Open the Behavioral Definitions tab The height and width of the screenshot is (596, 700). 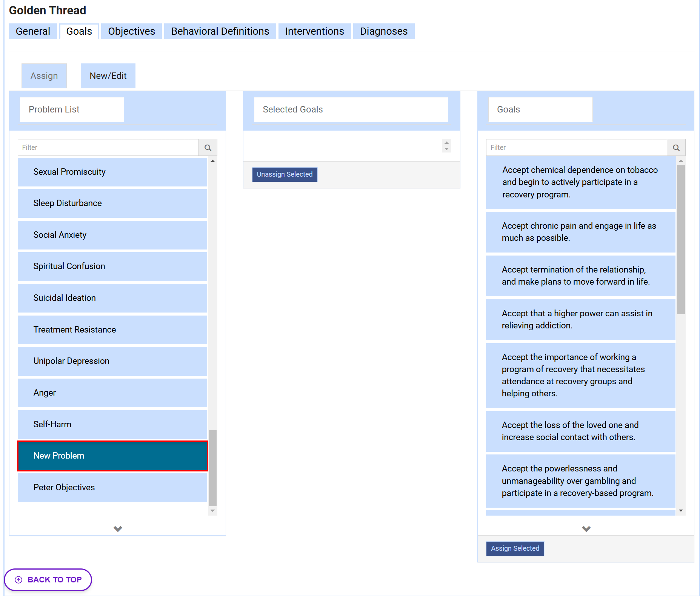[220, 31]
